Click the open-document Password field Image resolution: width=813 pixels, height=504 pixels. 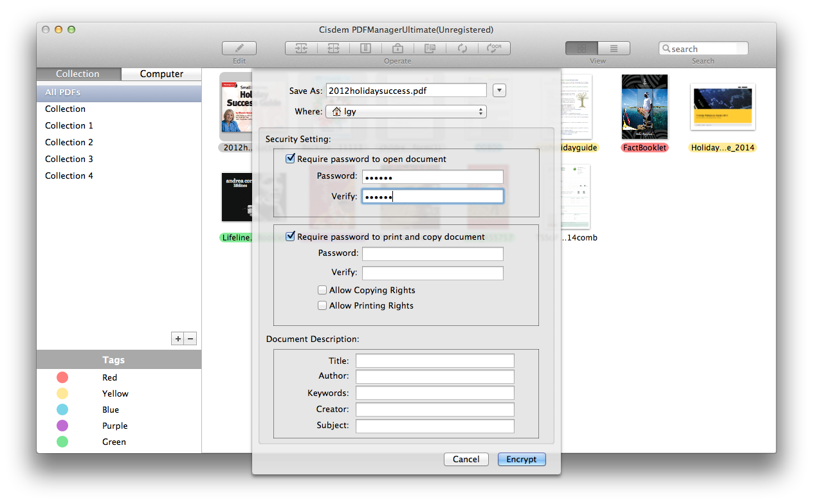click(433, 177)
